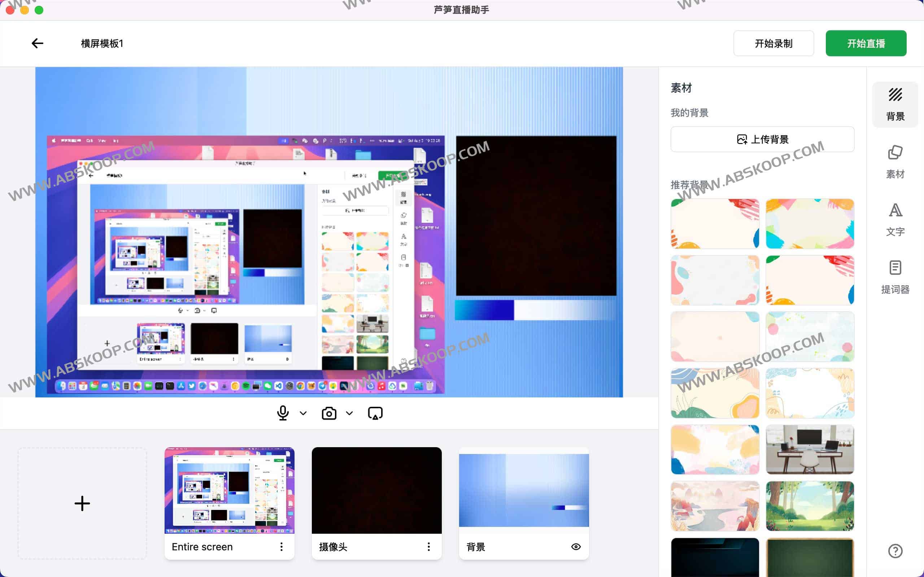The height and width of the screenshot is (577, 924).
Task: Click the camera icon
Action: click(x=329, y=413)
